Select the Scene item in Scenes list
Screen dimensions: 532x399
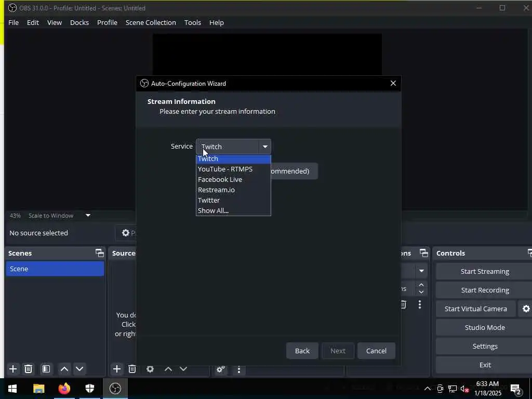pos(55,269)
